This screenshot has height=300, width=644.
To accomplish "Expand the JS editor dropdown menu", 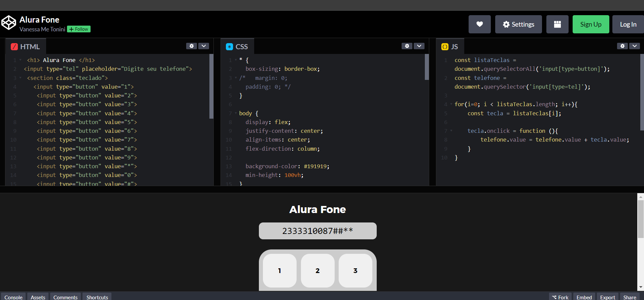I will point(635,46).
